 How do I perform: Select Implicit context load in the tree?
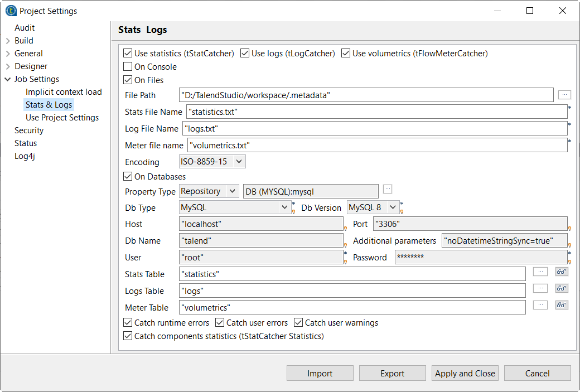click(x=64, y=92)
